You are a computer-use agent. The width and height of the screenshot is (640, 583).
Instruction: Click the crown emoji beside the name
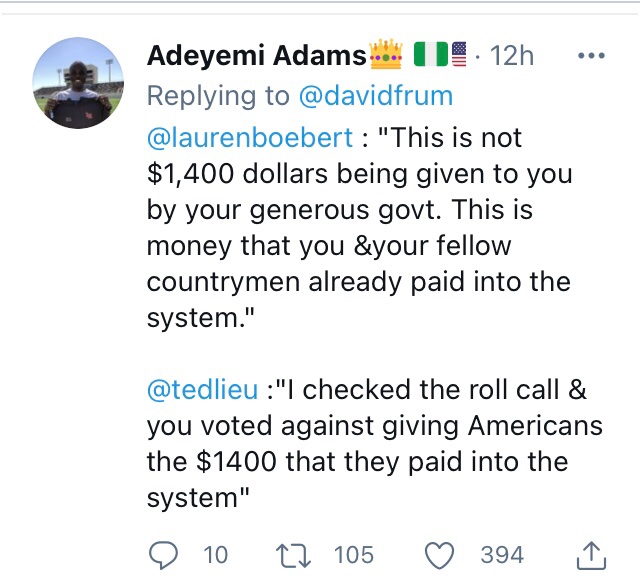coord(385,57)
